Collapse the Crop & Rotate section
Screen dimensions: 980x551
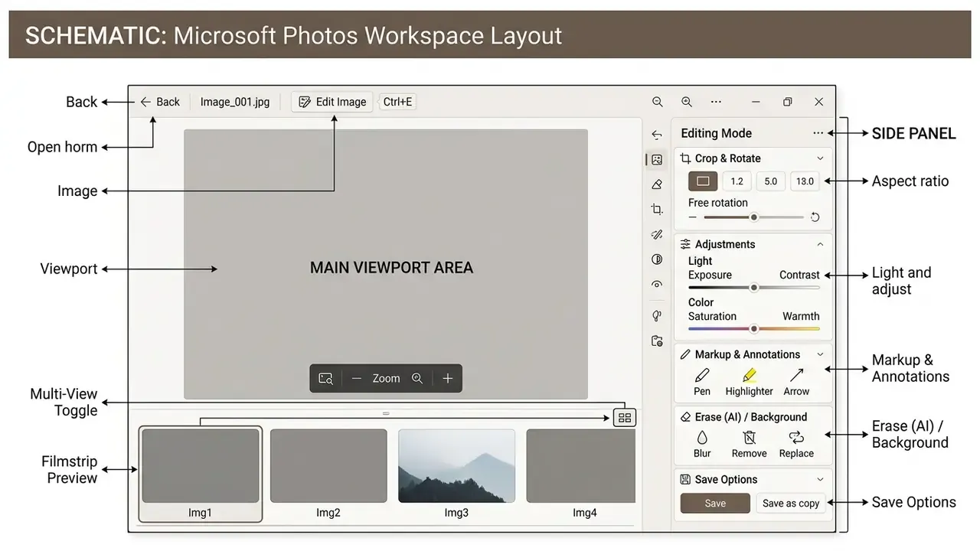pyautogui.click(x=820, y=158)
